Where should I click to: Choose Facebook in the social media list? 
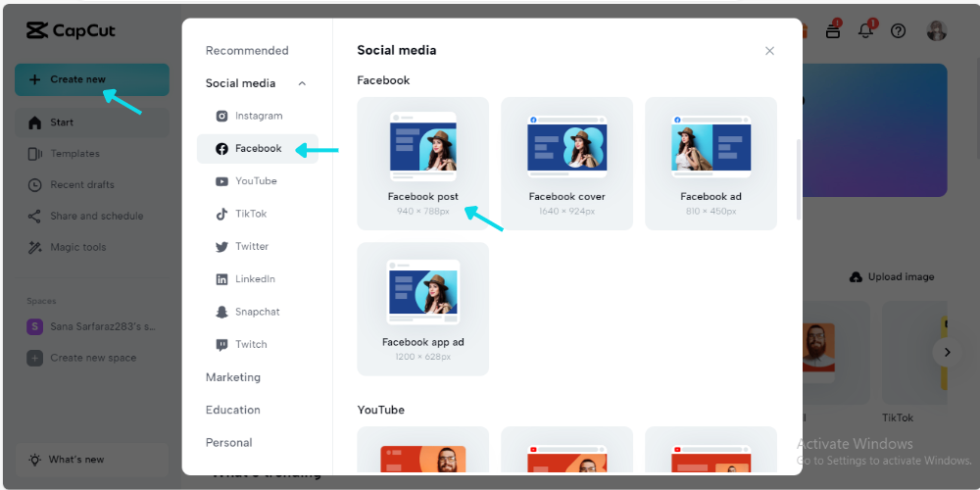coord(258,149)
